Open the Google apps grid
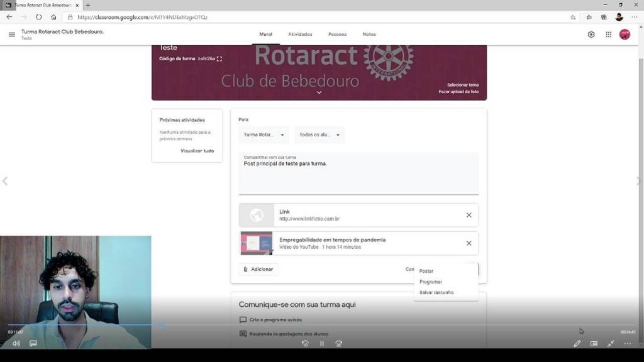Screen dimensions: 644x362 click(608, 35)
